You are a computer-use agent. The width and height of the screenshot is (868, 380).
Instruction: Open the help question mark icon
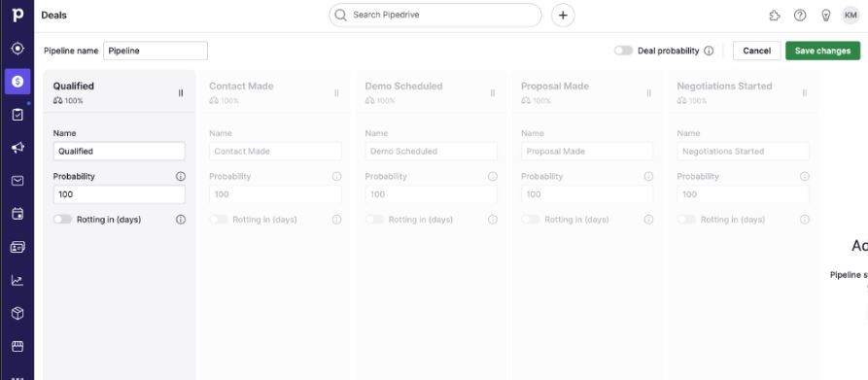[800, 16]
